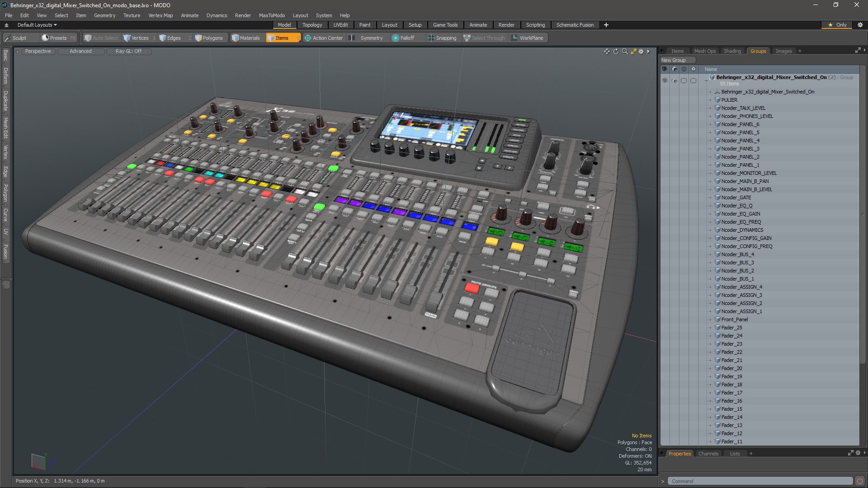Click the record button beside Command field
This screenshot has width=868, height=488.
click(x=860, y=481)
